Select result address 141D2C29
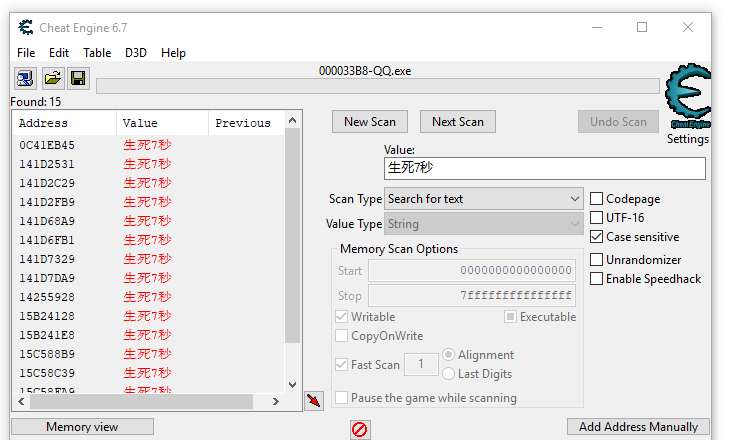 coord(47,183)
